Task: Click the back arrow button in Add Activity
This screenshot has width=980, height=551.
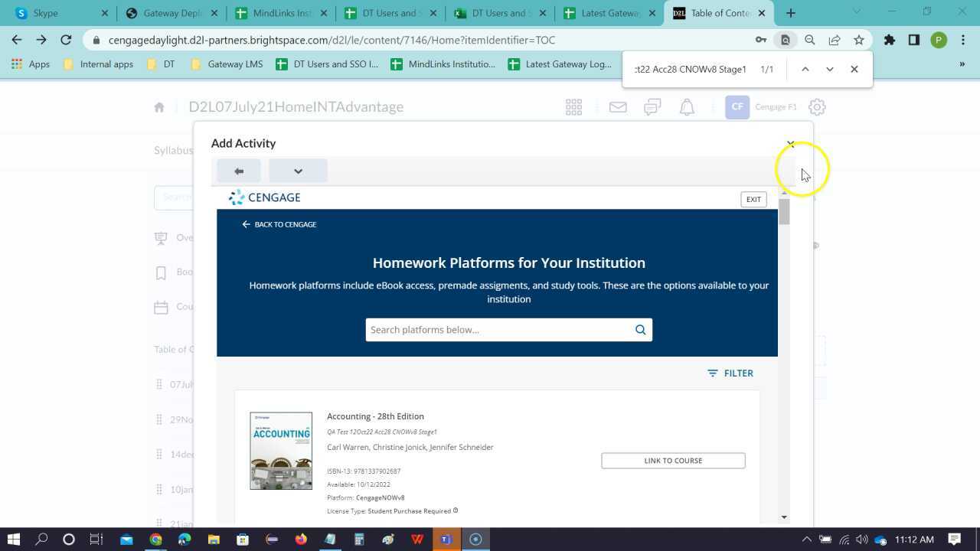Action: pos(239,171)
